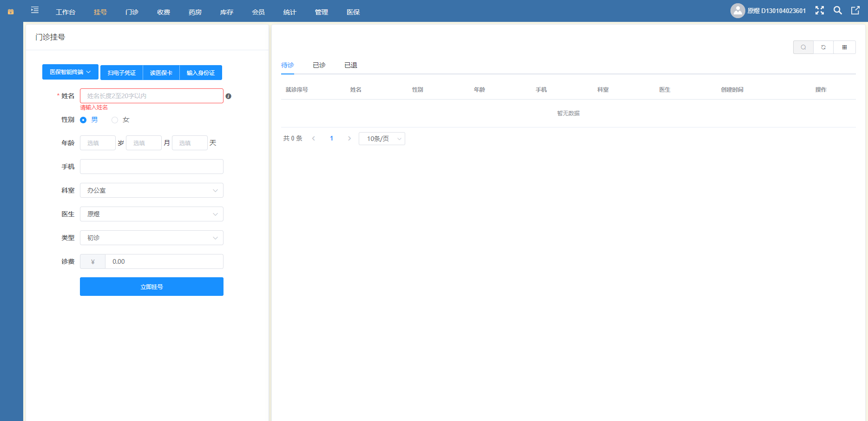Screen dimensions: 868x421
Task: Refresh the patient list with the refresh icon
Action: [x=823, y=47]
